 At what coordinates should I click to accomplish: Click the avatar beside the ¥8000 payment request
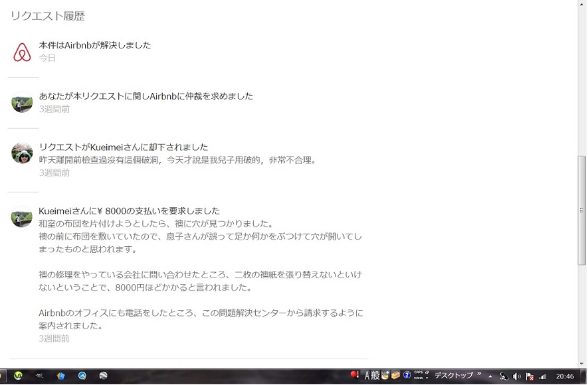tap(22, 217)
